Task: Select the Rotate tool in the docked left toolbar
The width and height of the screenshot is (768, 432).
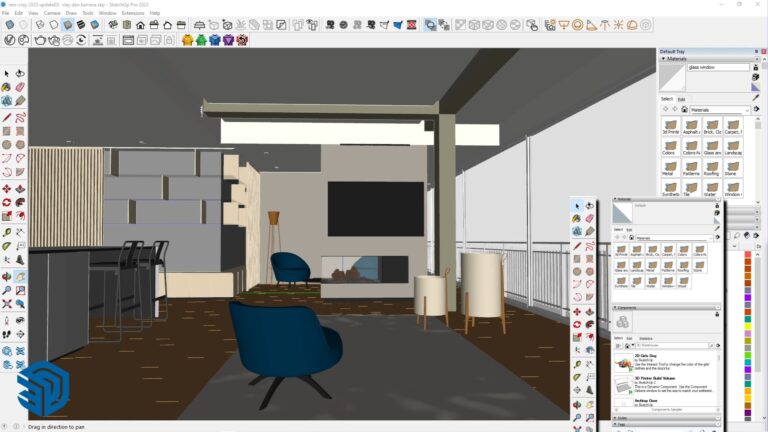Action: 6,202
